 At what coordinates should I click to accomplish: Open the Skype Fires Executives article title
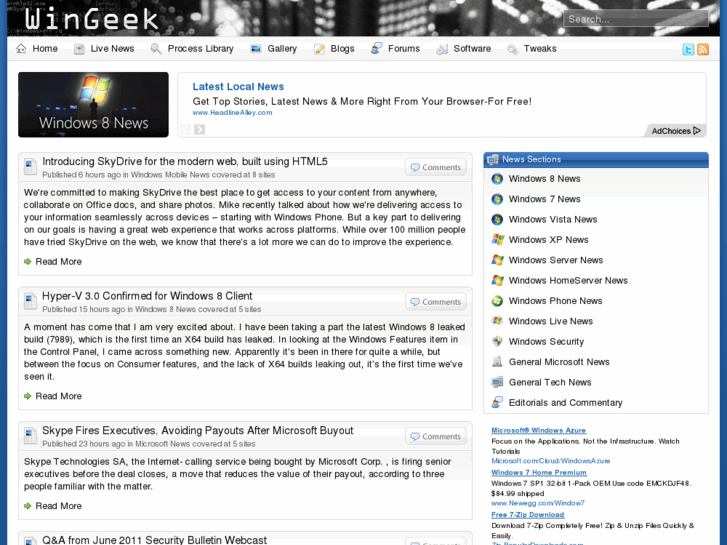pyautogui.click(x=198, y=430)
